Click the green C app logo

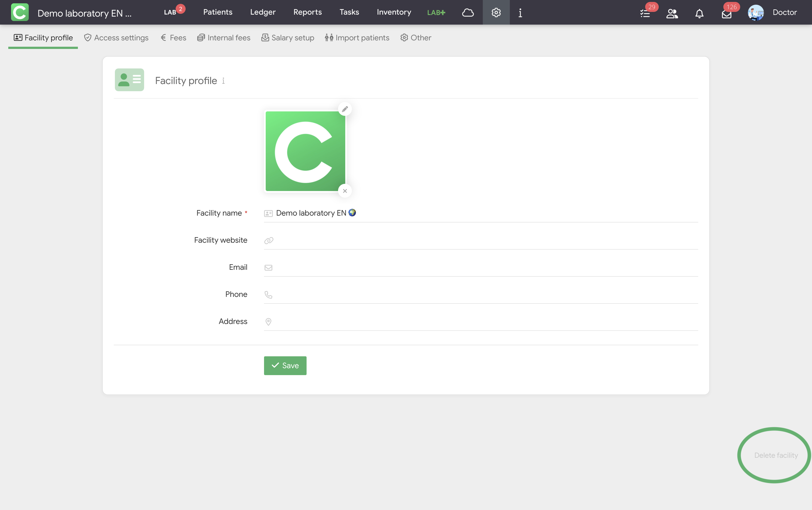coord(20,12)
